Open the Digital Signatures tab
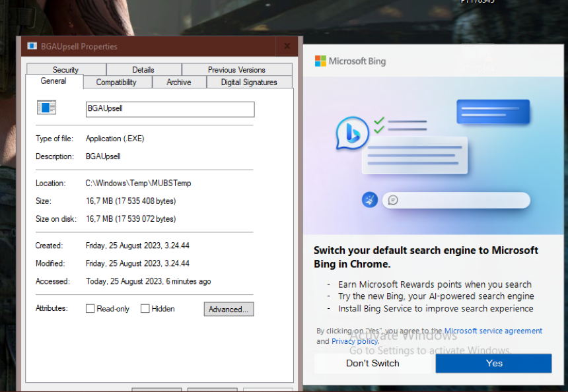The image size is (568, 392). pyautogui.click(x=249, y=82)
